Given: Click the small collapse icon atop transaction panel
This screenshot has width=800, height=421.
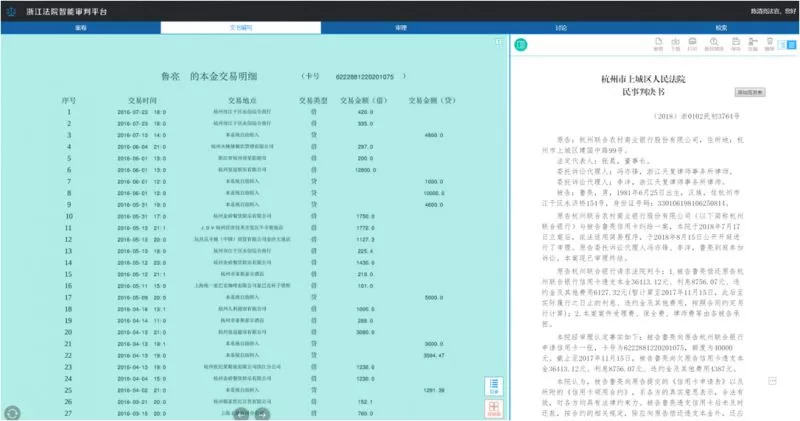Looking at the screenshot, I should (x=499, y=42).
